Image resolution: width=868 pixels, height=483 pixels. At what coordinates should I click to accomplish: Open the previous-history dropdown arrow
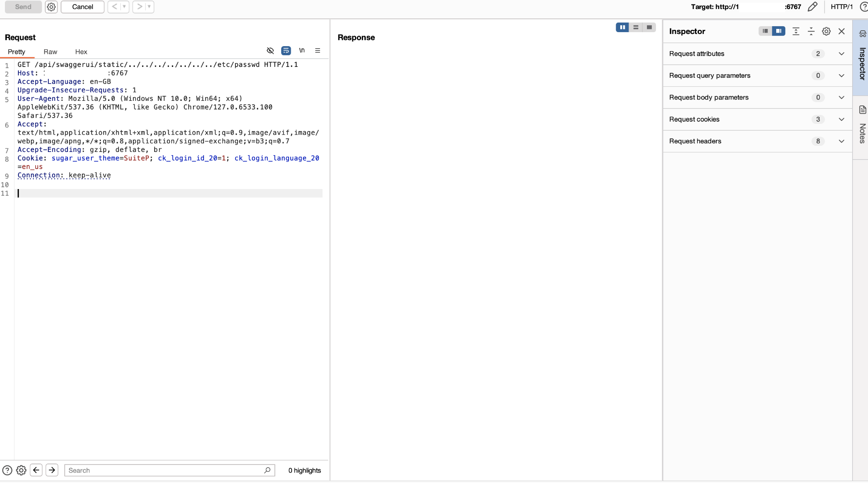point(124,7)
